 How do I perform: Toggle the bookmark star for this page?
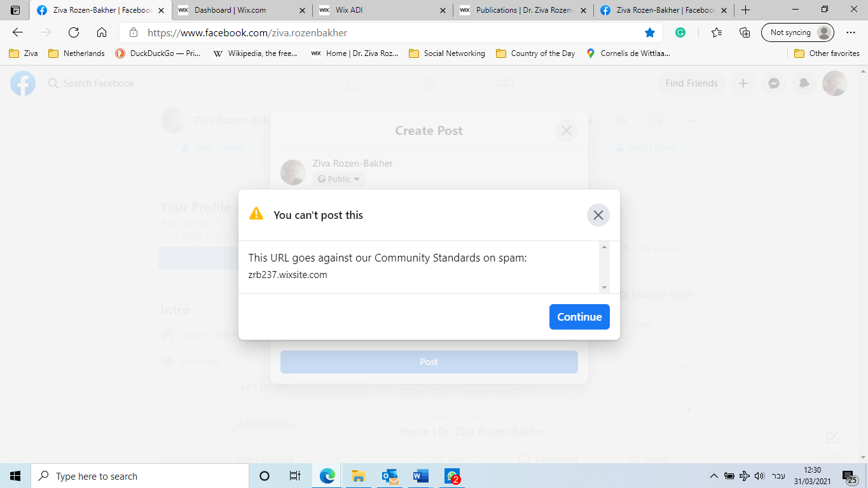coord(649,31)
